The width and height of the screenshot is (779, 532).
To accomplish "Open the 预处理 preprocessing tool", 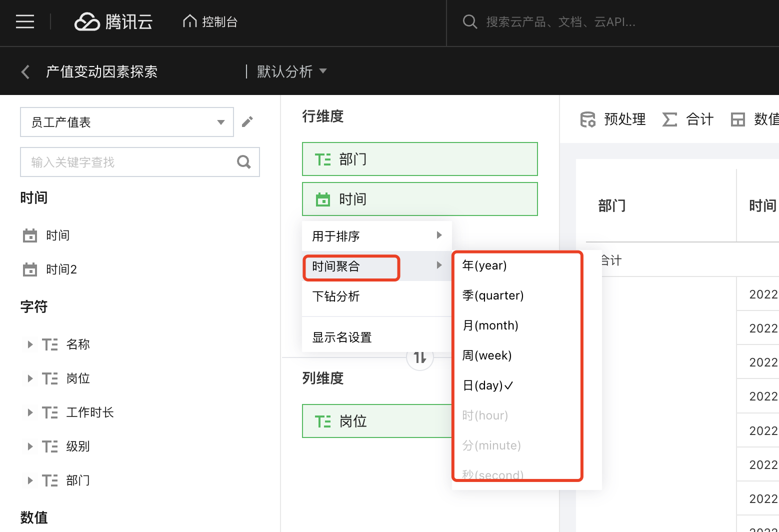I will tap(613, 119).
